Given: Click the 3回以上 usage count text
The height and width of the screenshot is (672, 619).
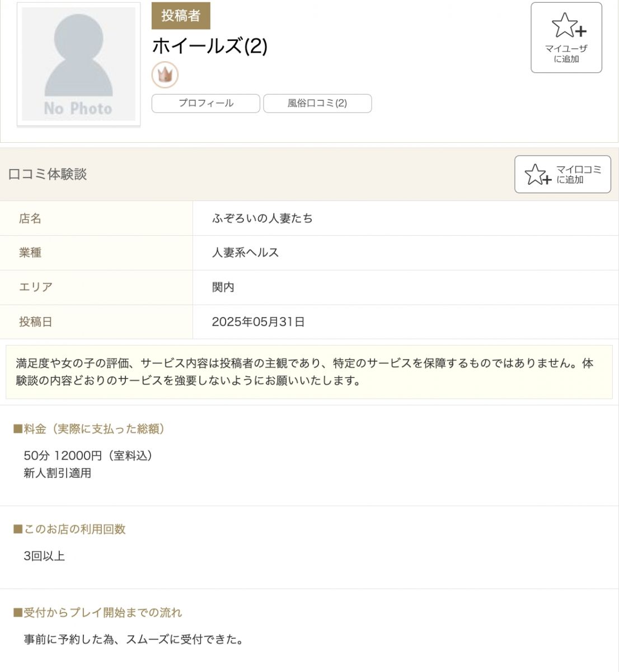Looking at the screenshot, I should pyautogui.click(x=44, y=556).
